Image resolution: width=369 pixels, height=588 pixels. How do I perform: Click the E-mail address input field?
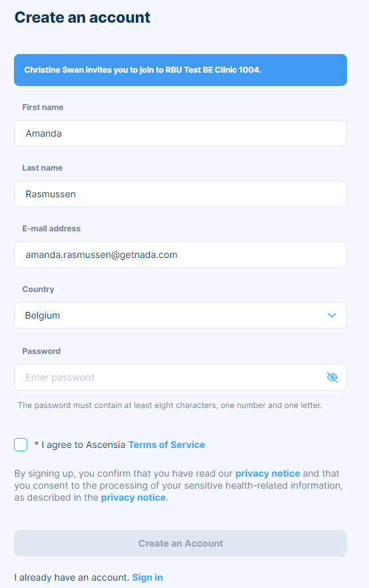click(181, 255)
